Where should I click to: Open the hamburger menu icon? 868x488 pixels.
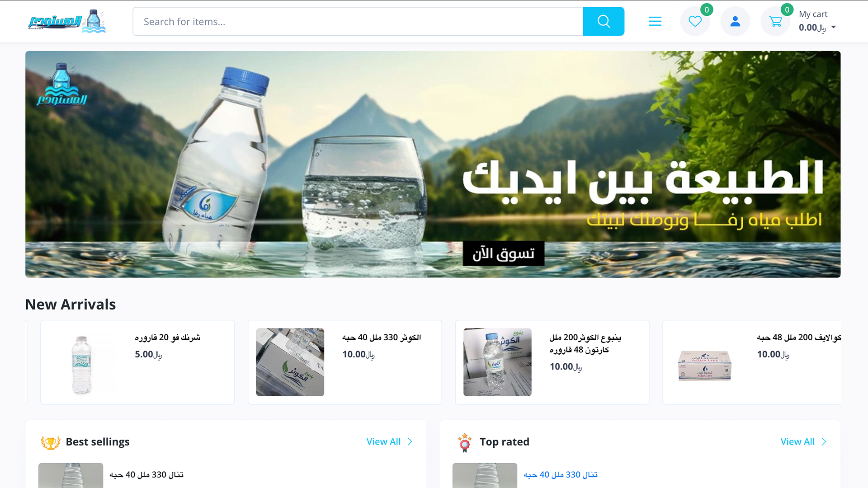click(655, 21)
